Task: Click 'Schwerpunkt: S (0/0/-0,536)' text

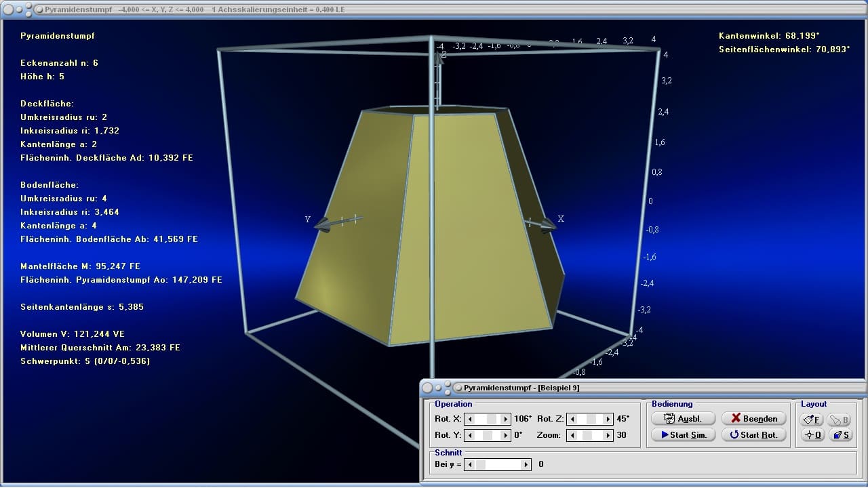Action: pos(85,361)
